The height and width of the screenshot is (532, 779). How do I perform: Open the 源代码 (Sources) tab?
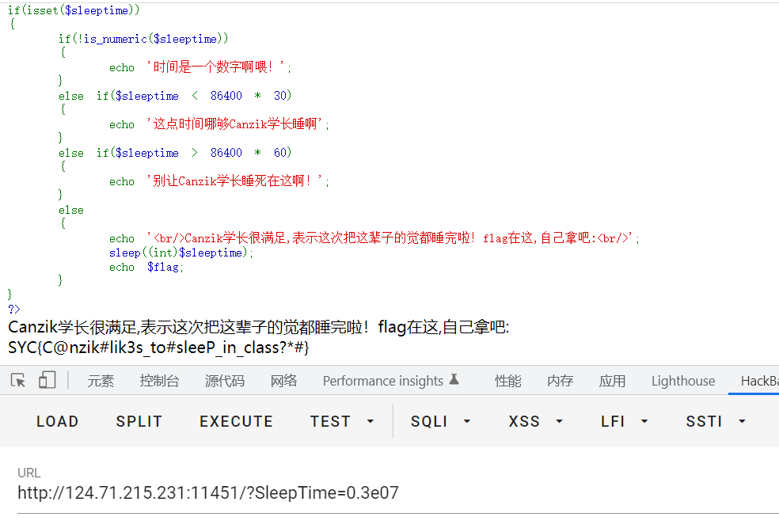[x=225, y=381]
